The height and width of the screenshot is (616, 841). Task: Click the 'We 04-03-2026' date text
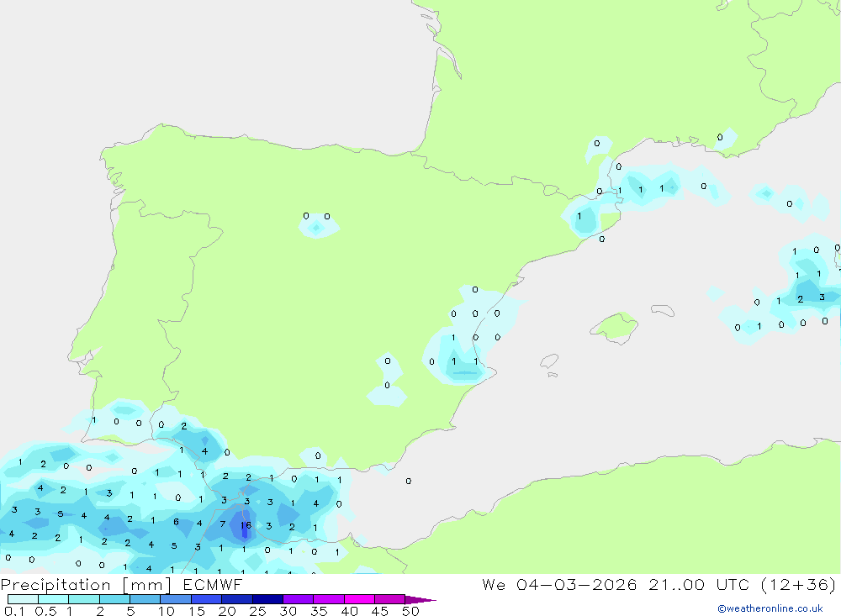(559, 584)
